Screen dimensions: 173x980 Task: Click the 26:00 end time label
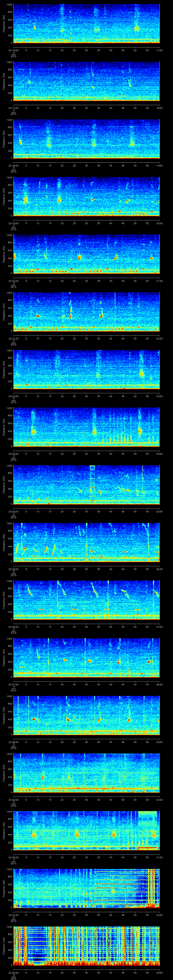tap(160, 569)
